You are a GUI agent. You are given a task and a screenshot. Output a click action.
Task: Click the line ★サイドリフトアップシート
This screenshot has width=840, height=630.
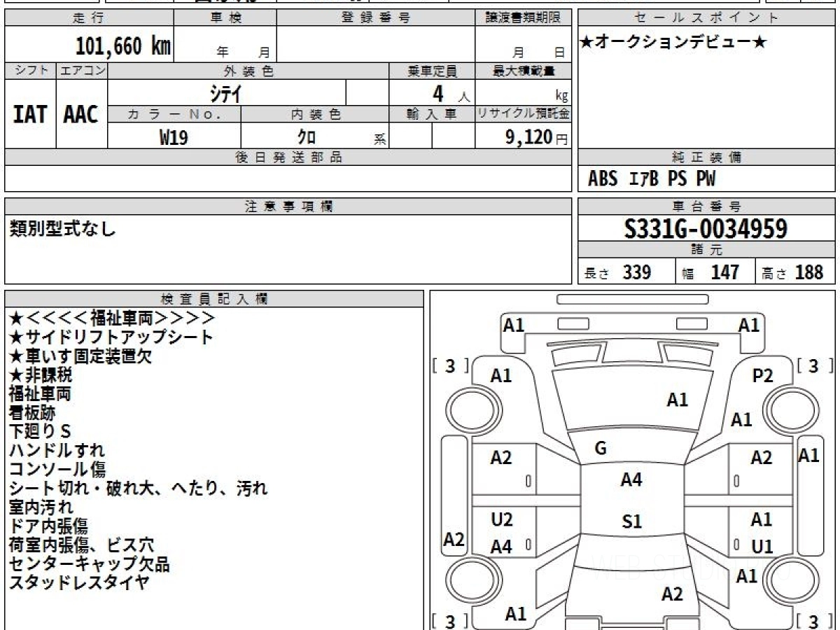point(111,337)
